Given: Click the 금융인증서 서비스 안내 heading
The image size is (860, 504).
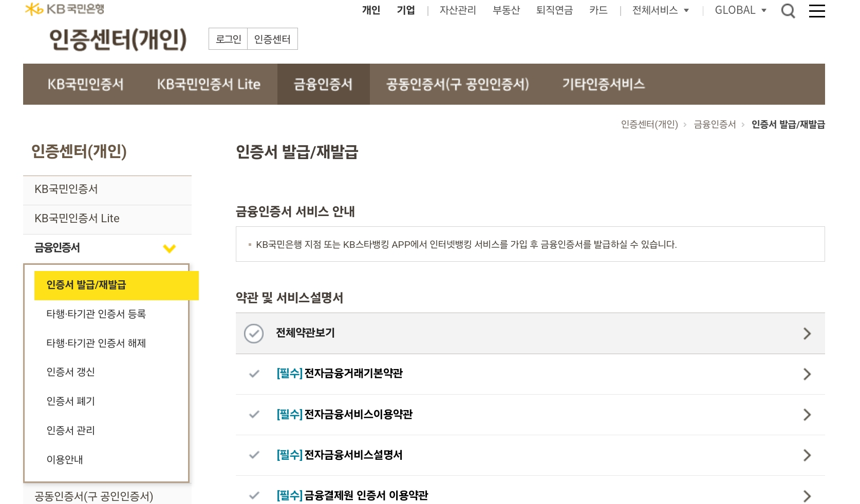Looking at the screenshot, I should click(x=295, y=211).
